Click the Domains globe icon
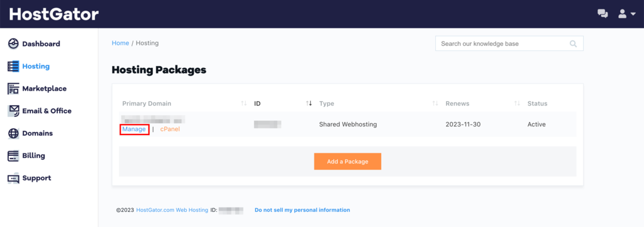This screenshot has width=644, height=227. pos(14,133)
